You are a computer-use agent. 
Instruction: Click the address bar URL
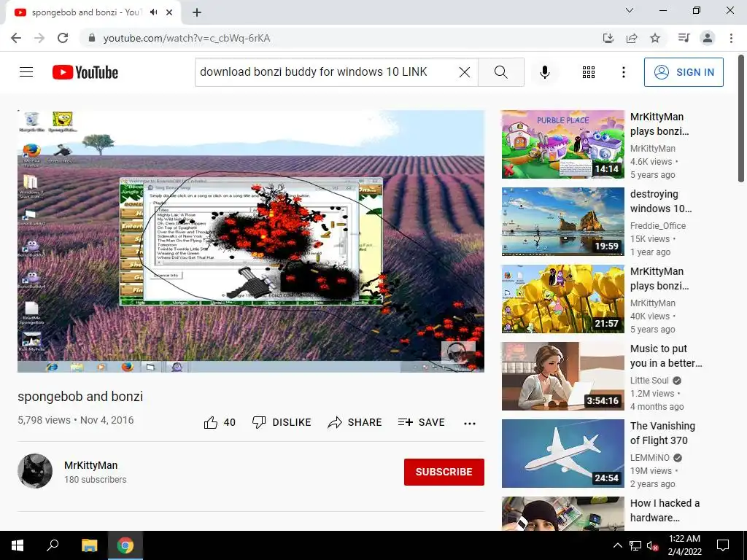[x=187, y=38]
